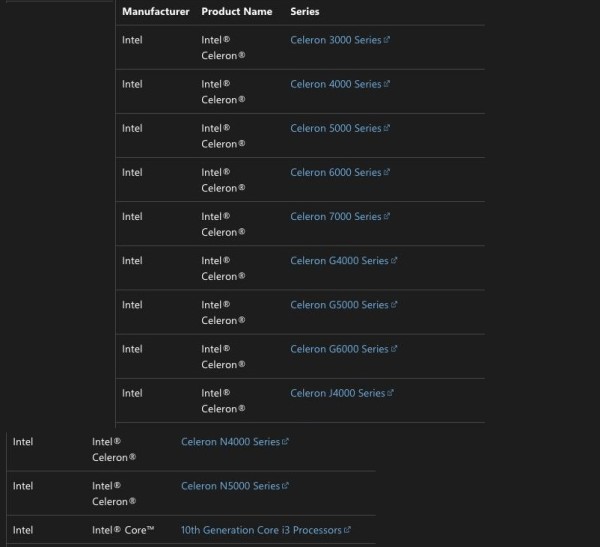Click external-link icon beside Celeron 7000 Series

coord(386,216)
